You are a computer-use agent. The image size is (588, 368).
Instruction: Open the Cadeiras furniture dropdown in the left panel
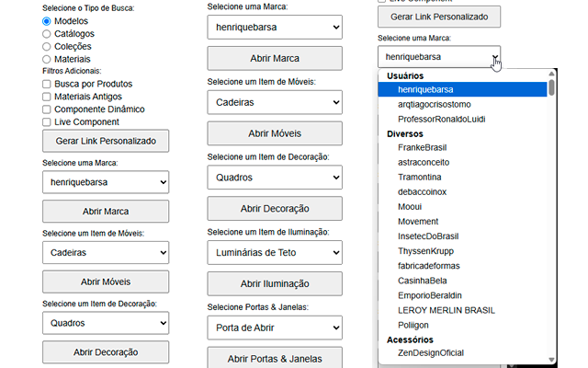[106, 253]
